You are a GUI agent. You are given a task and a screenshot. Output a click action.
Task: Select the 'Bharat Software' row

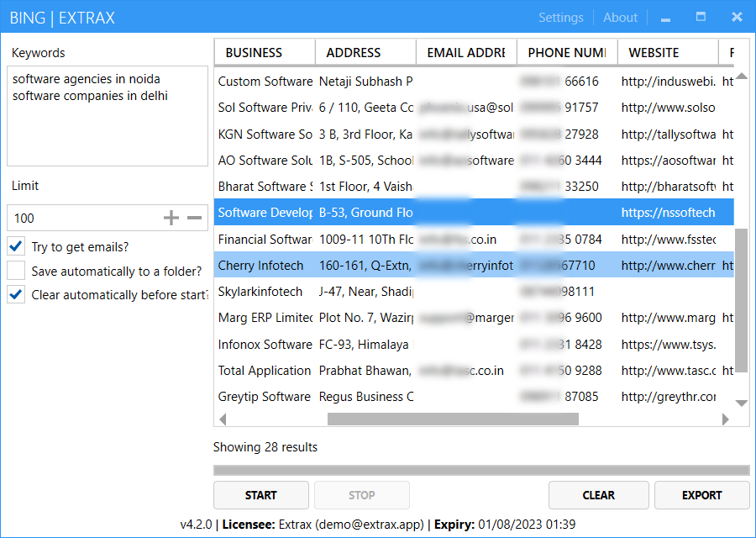coord(475,187)
